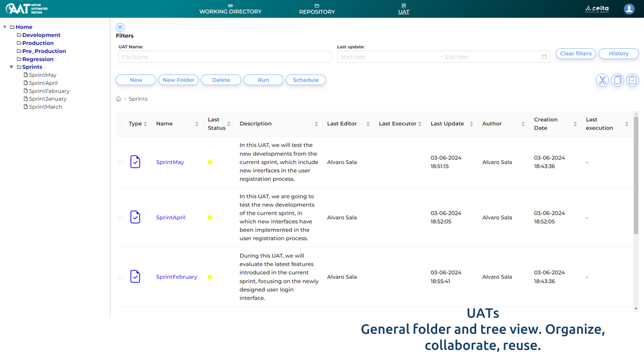Click the yellow status dot for SprintMay

[x=210, y=162]
